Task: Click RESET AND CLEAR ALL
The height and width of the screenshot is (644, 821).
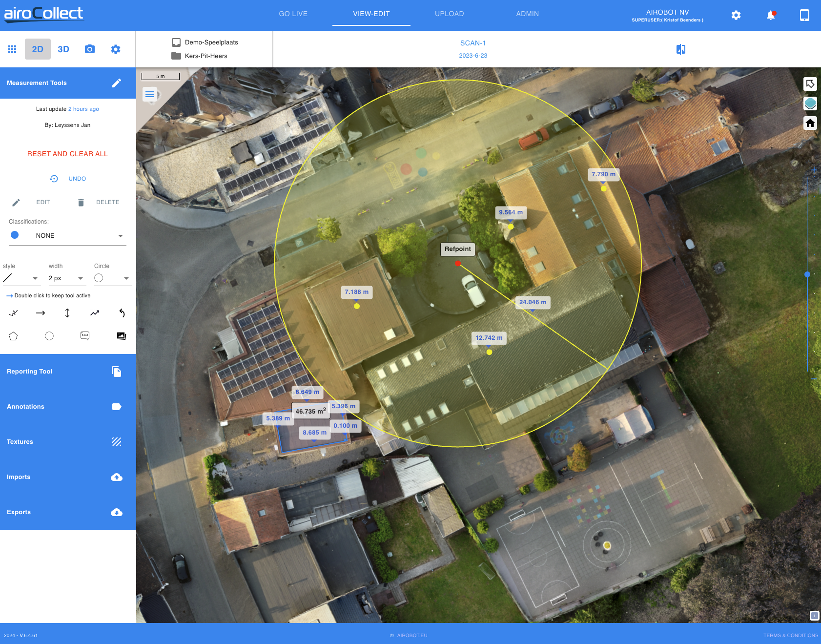Action: (x=67, y=154)
